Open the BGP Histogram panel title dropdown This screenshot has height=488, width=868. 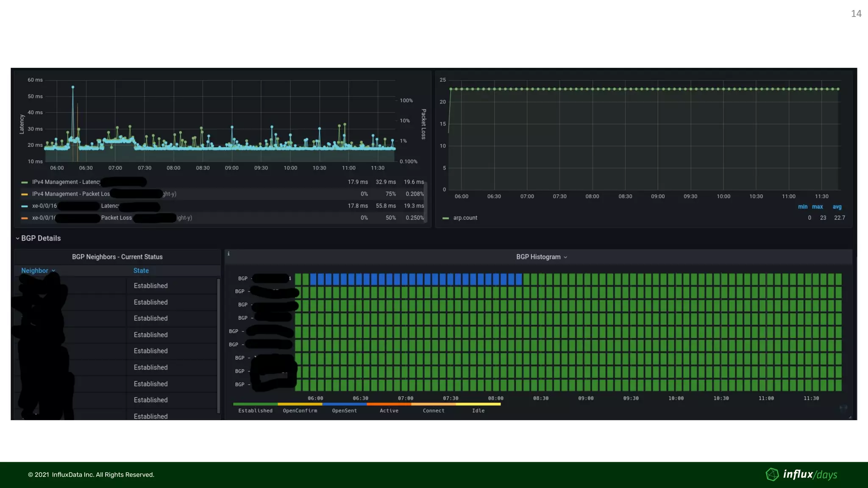pos(541,257)
